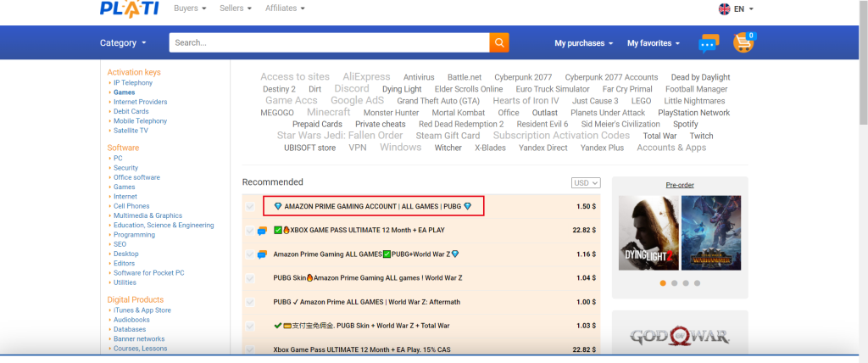Screen dimensions: 868x363
Task: Open the EN language dropdown
Action: pyautogui.click(x=743, y=8)
